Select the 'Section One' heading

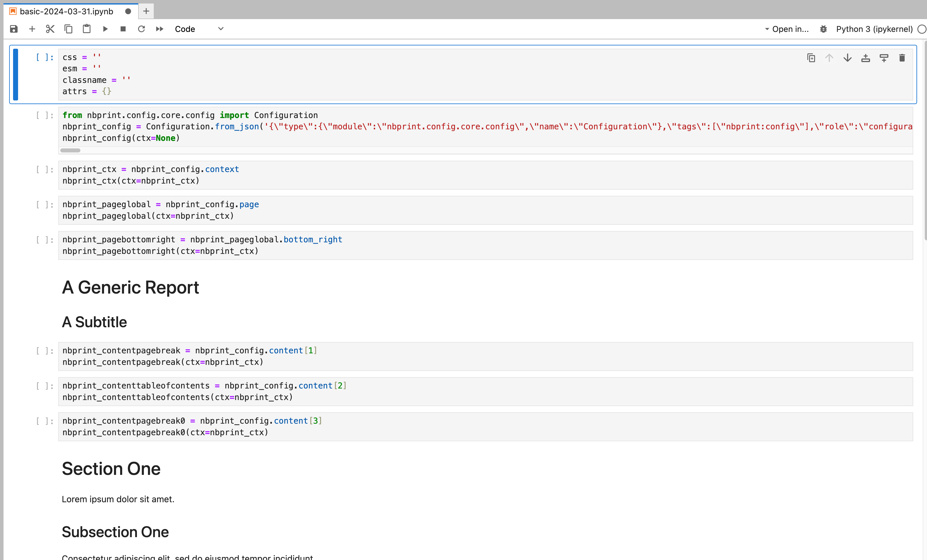click(111, 469)
